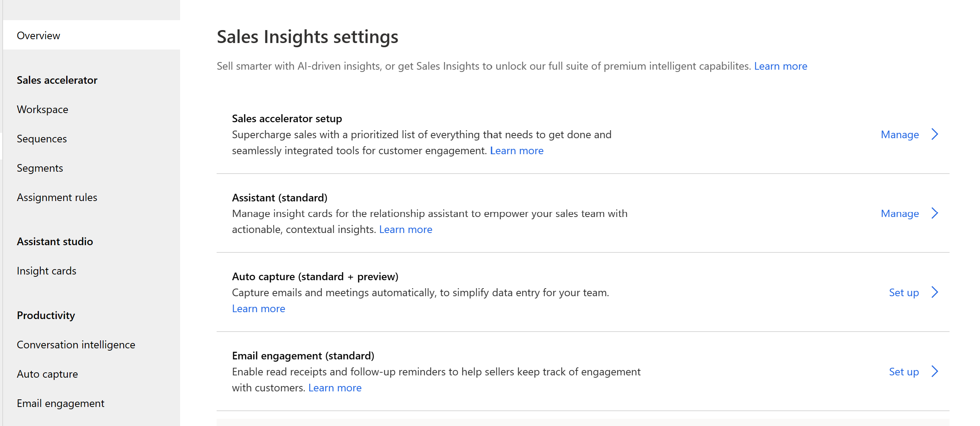The image size is (980, 426).
Task: Open Manage for Assistant (standard)
Action: [900, 214]
